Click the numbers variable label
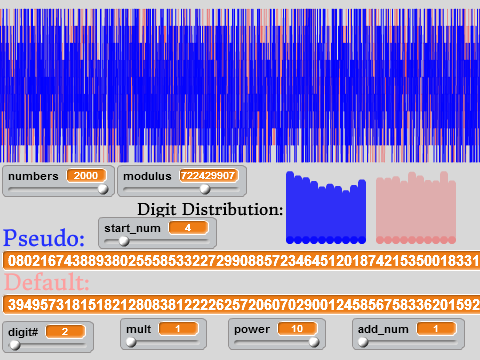The width and height of the screenshot is (480, 360). (x=33, y=176)
